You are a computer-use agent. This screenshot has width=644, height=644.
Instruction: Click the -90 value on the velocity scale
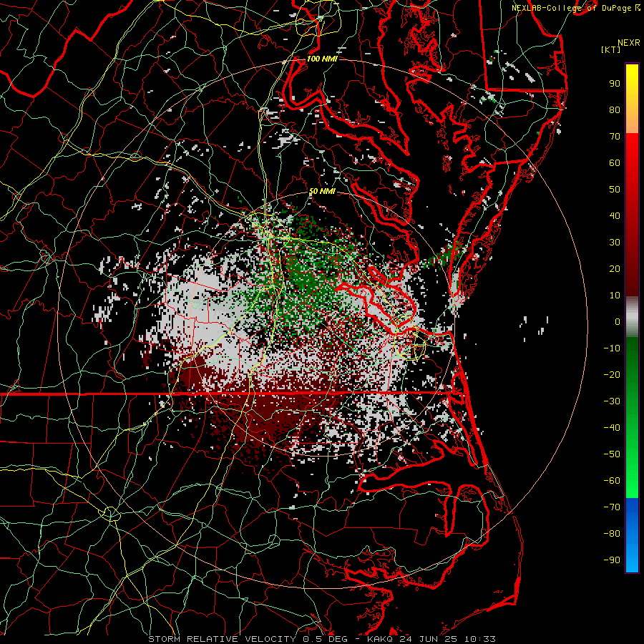pos(612,560)
